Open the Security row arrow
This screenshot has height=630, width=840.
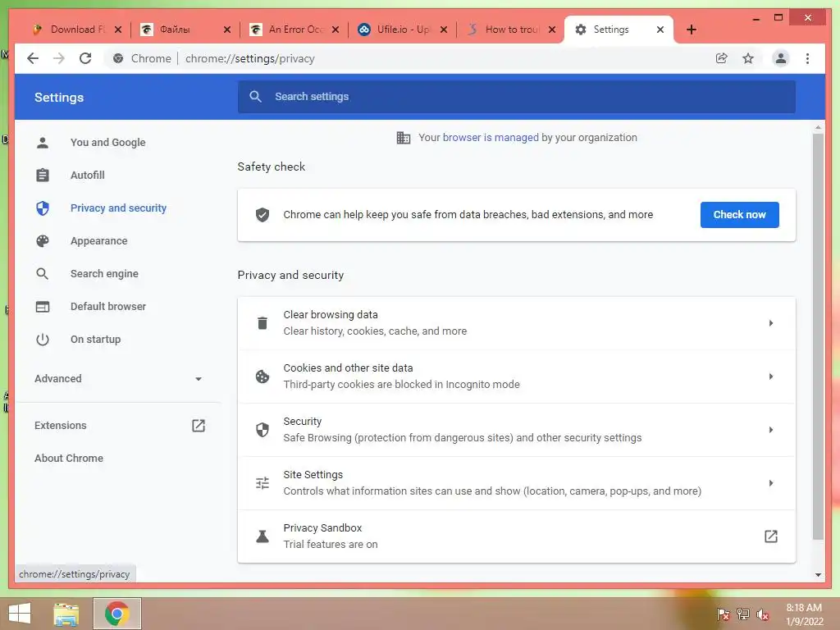(x=770, y=430)
